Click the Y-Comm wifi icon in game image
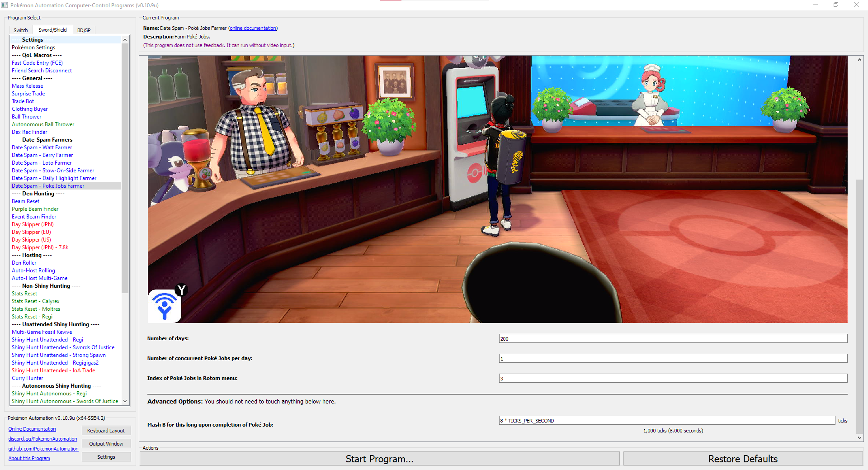868x470 pixels. coord(165,306)
